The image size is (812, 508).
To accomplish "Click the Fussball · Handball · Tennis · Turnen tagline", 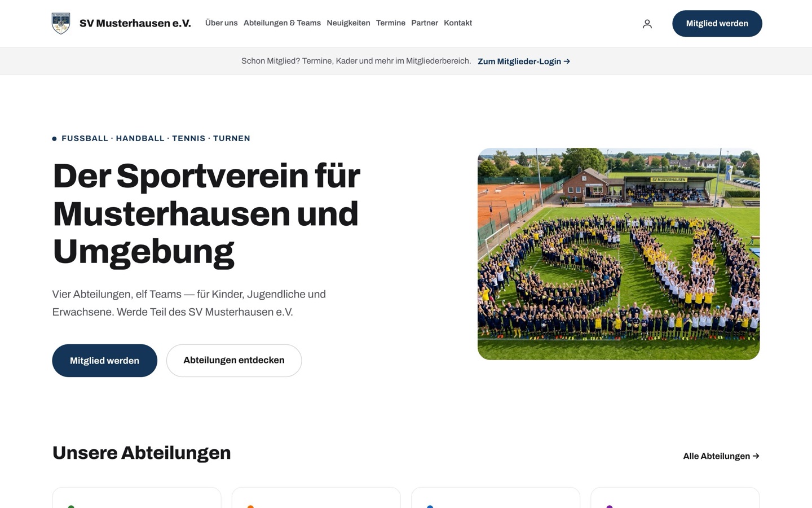I will coord(151,138).
